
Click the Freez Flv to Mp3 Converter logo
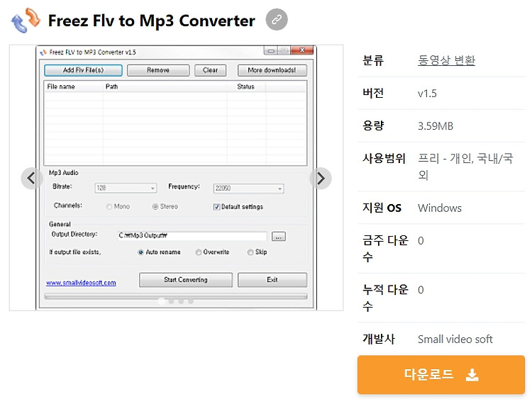(26, 21)
